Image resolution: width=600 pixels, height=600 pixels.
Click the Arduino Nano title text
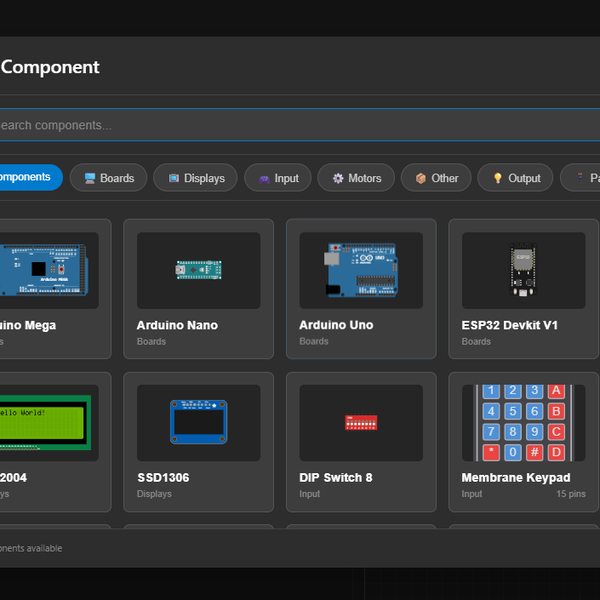(177, 325)
